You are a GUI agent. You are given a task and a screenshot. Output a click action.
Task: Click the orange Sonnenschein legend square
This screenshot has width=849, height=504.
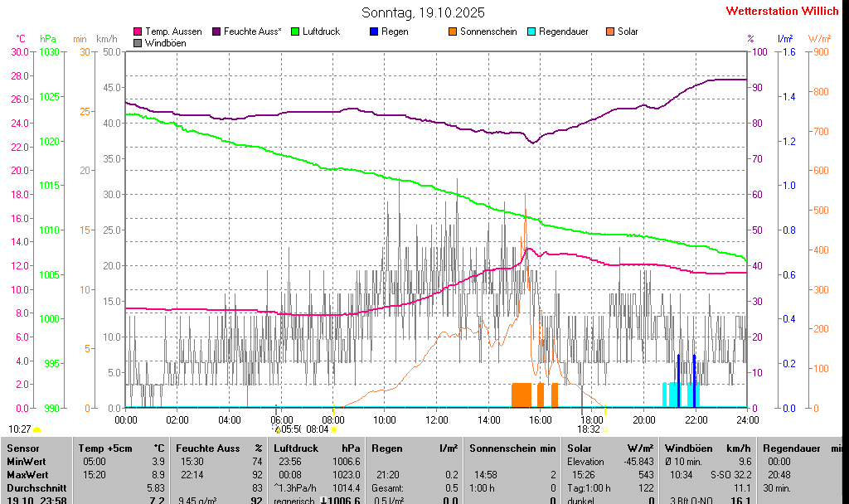(453, 31)
